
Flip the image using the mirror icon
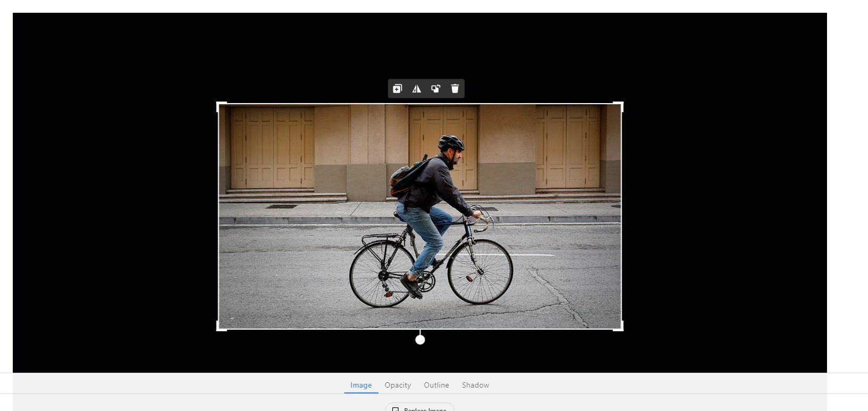[417, 89]
